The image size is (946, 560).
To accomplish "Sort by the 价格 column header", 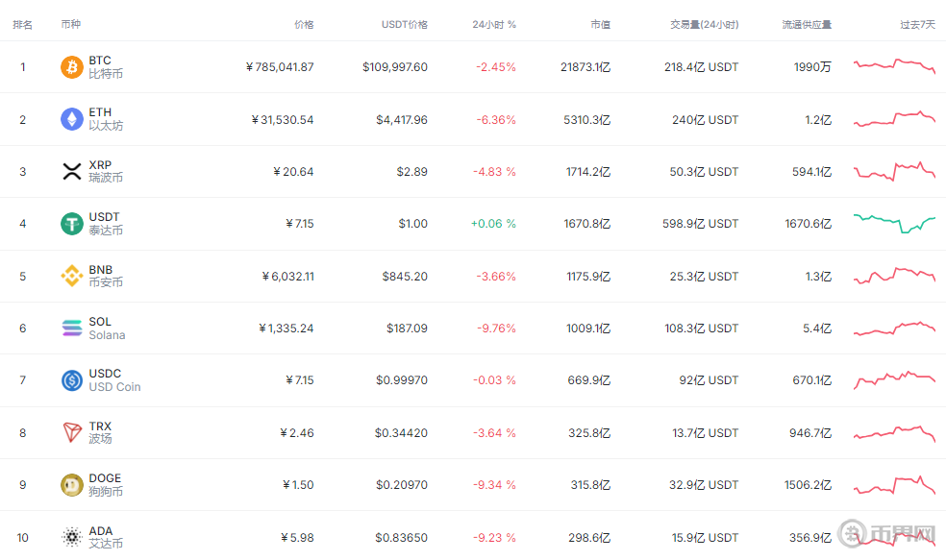I will click(304, 24).
